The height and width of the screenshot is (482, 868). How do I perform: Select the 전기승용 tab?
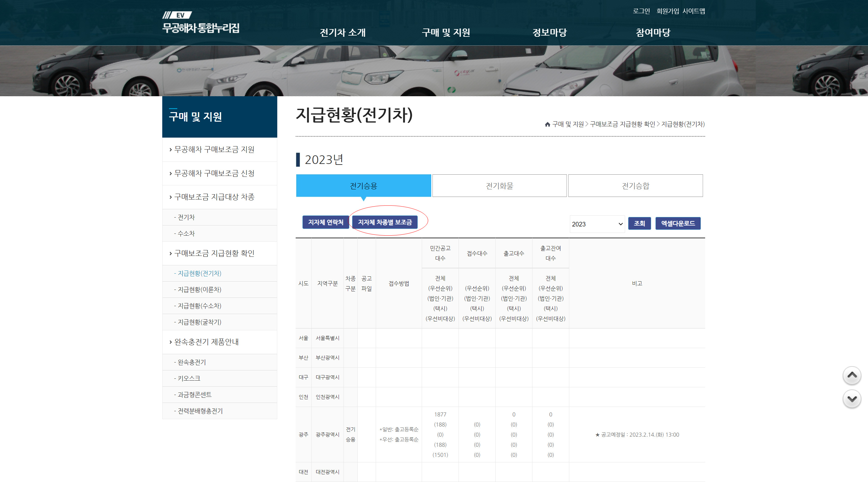coord(363,185)
